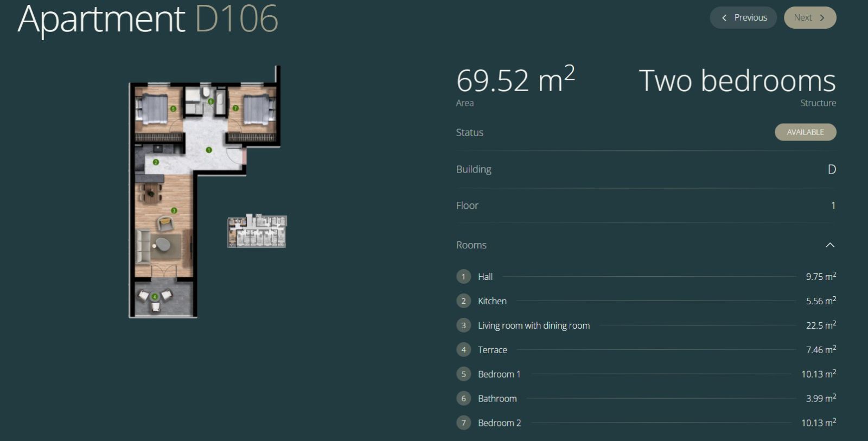Viewport: 868px width, 441px height.
Task: Click the Building value D
Action: 832,169
